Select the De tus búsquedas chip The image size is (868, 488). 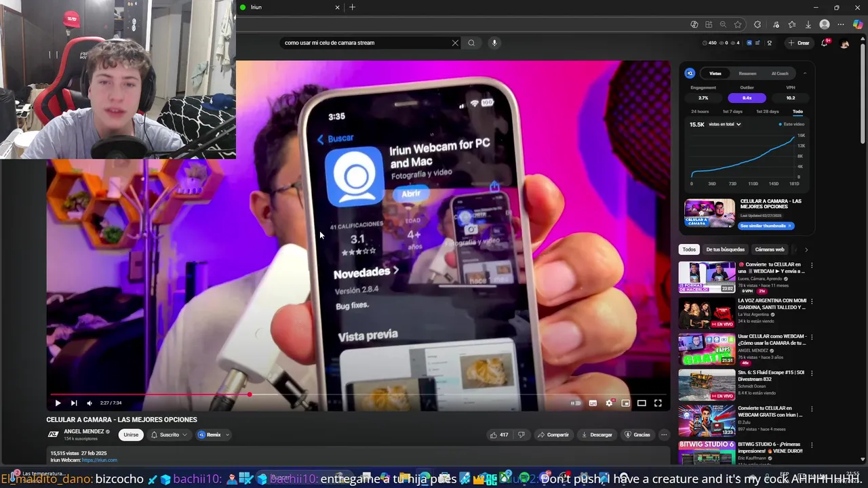(x=725, y=249)
